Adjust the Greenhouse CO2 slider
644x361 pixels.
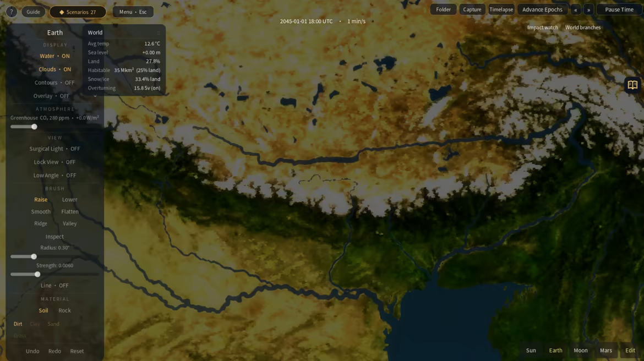(35, 127)
